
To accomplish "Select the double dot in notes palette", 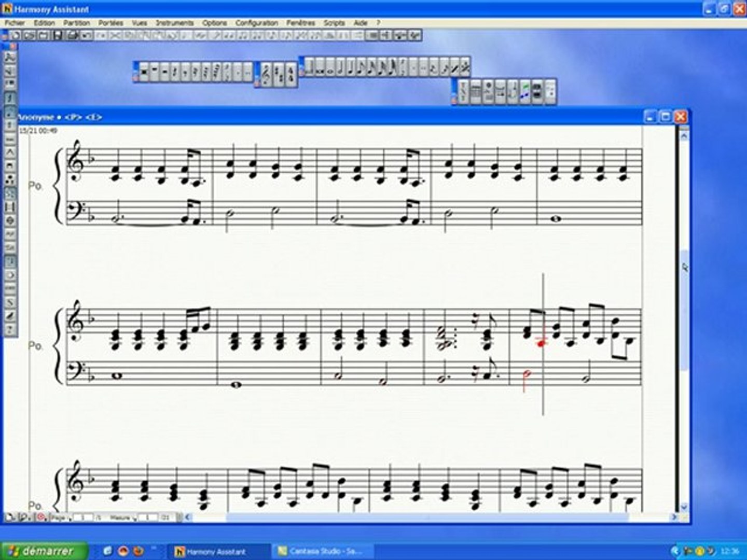I will pyautogui.click(x=424, y=67).
